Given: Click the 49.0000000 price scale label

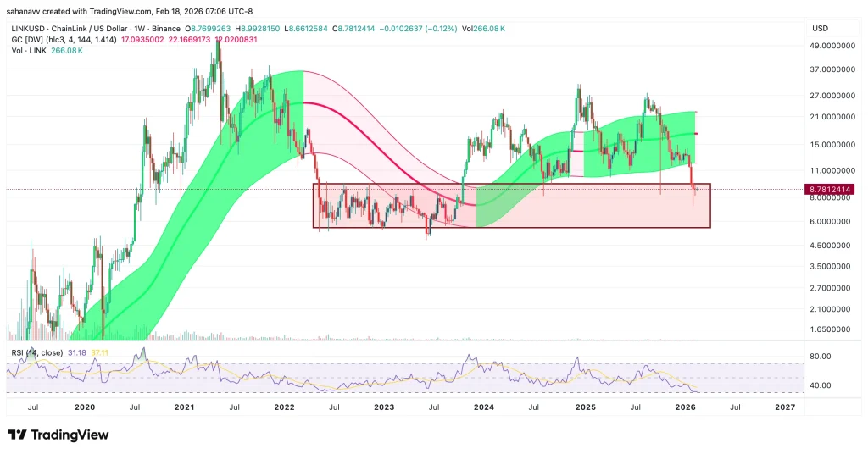Looking at the screenshot, I should tap(833, 46).
